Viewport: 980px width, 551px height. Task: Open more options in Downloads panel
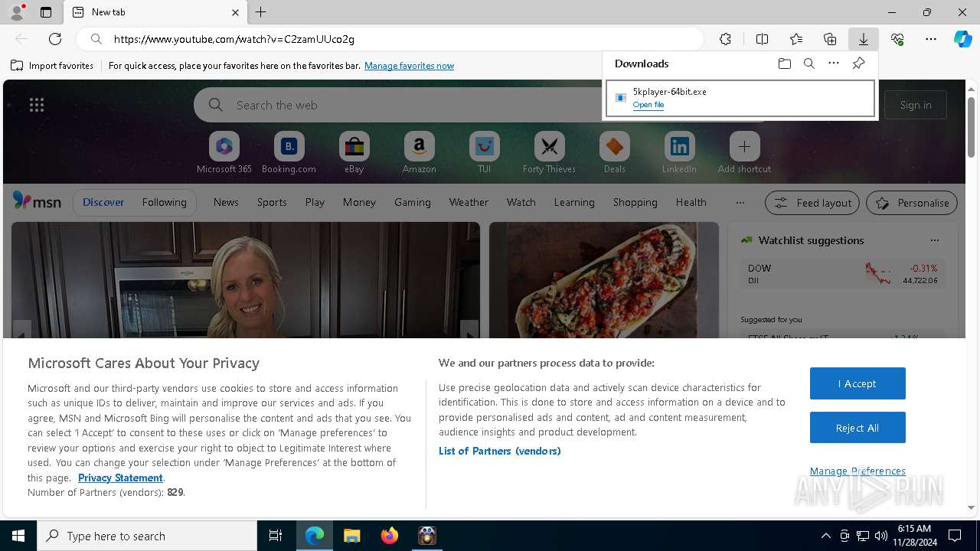pyautogui.click(x=834, y=64)
